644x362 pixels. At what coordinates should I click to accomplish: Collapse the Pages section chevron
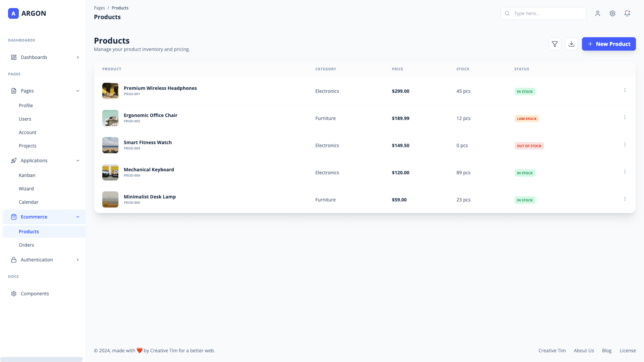pos(78,91)
